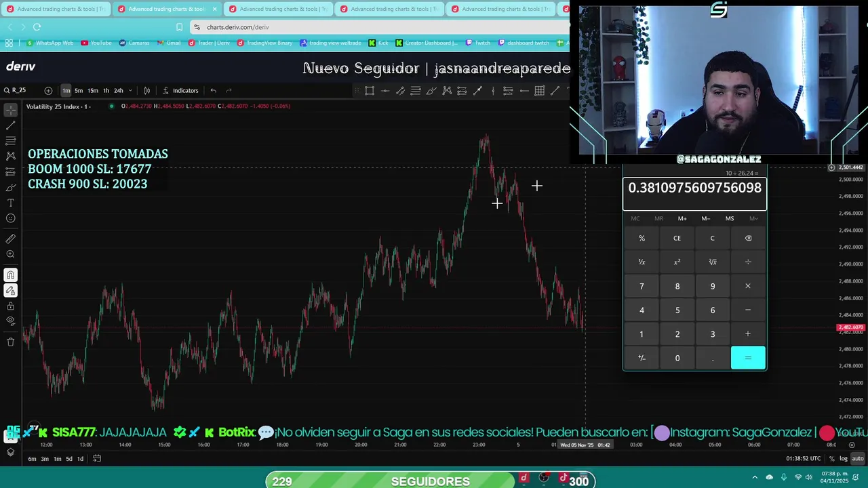Screen dimensions: 868x488
Task: Select the 1m timeframe in top toolbar
Action: point(66,90)
